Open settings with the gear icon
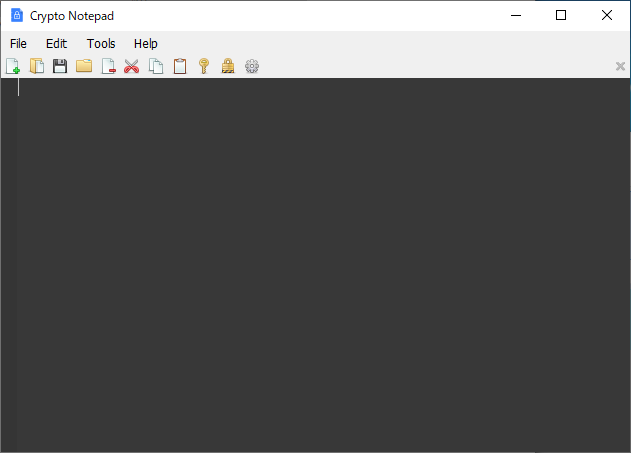 [x=252, y=66]
